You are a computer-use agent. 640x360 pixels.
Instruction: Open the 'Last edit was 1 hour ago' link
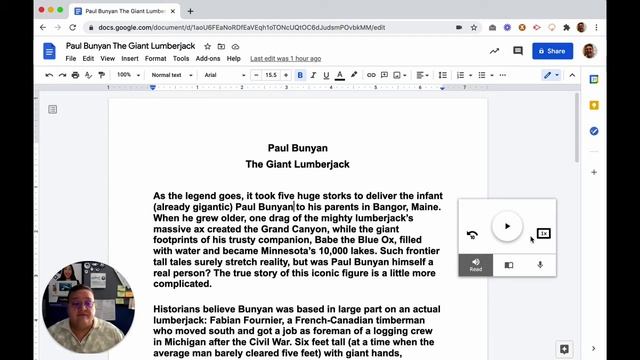click(286, 59)
